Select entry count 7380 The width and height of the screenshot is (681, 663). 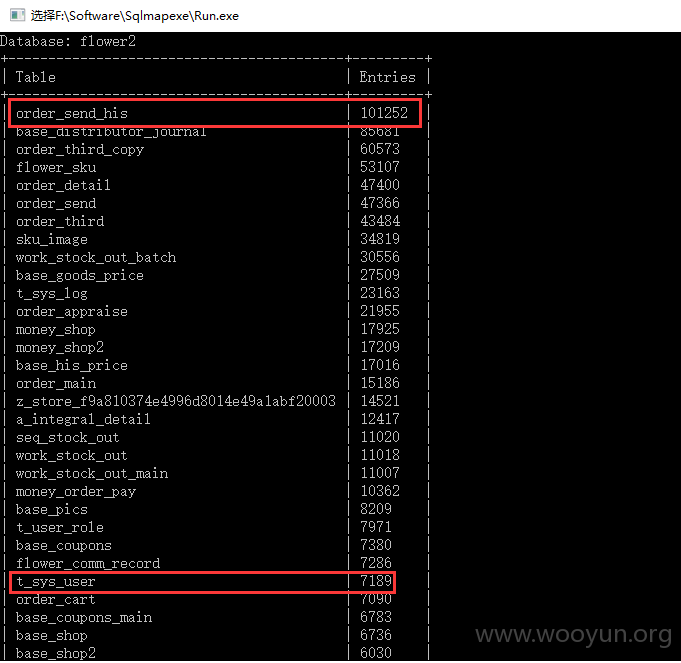(376, 545)
